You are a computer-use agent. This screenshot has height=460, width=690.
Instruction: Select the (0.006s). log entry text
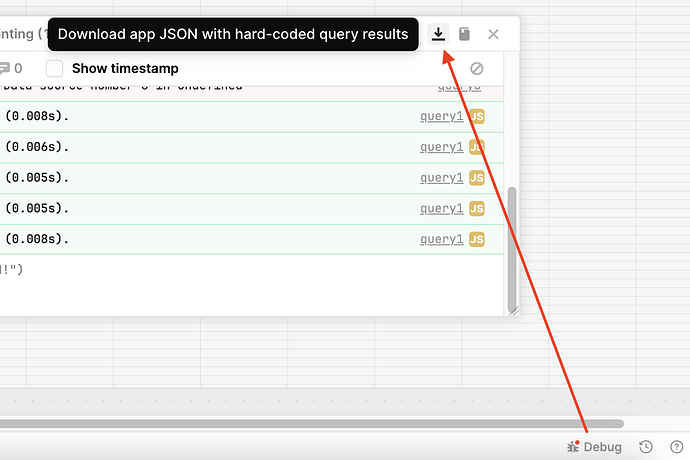pyautogui.click(x=37, y=147)
